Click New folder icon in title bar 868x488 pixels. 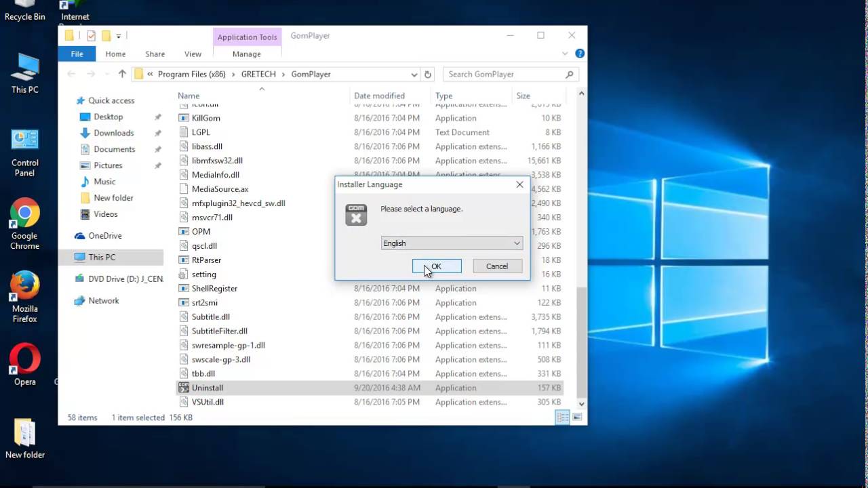(106, 36)
